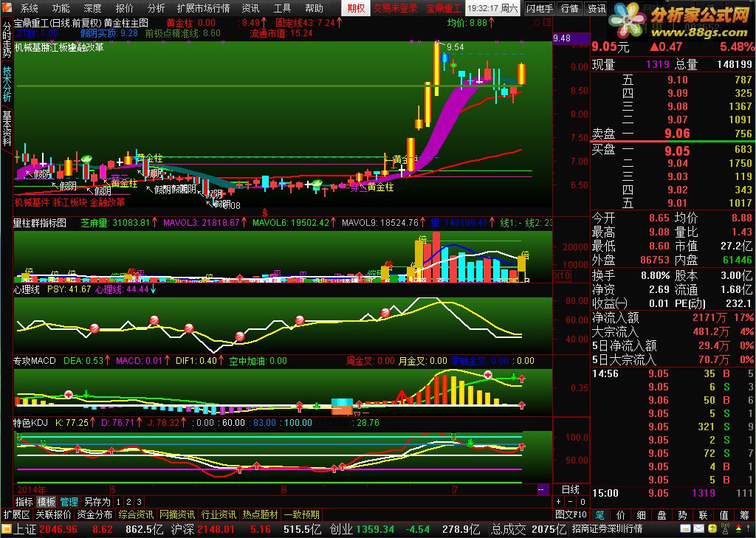This screenshot has height=538, width=756.
Task: Reset chart zoom with 0 button
Action: [x=583, y=502]
